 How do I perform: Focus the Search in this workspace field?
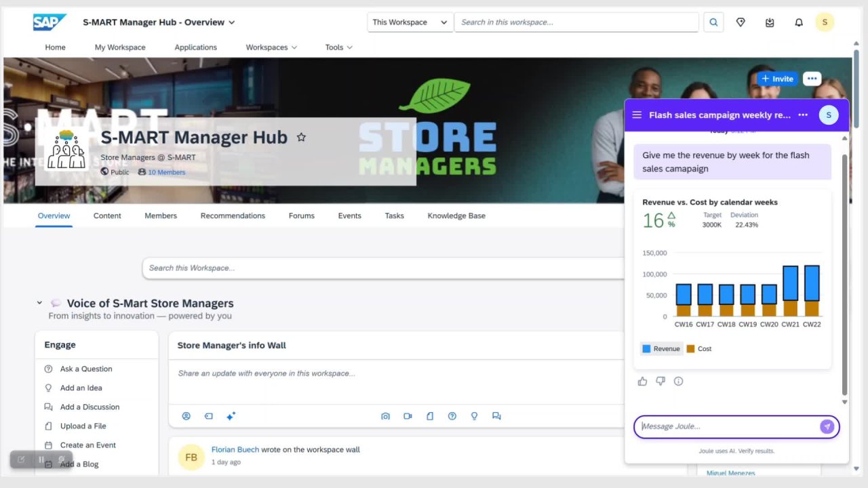coord(576,22)
